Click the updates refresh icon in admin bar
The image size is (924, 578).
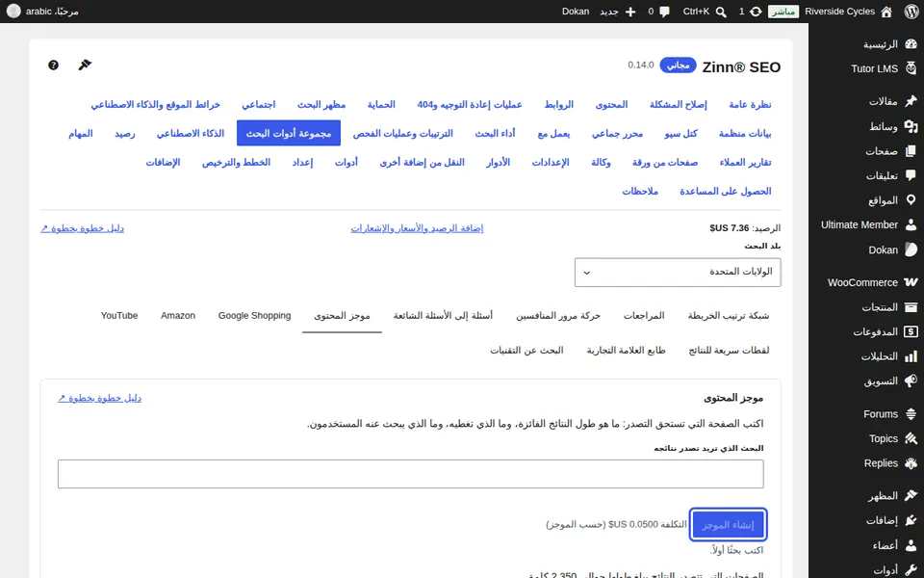pos(756,12)
